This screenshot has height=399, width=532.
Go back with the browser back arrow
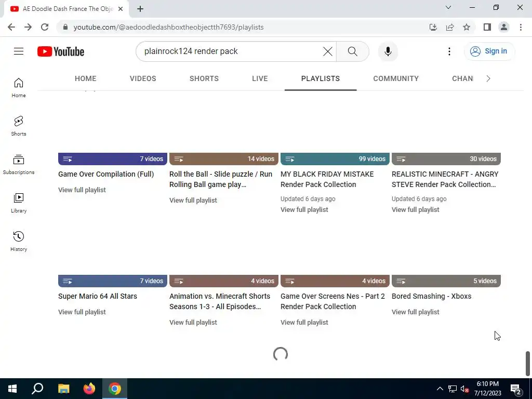tap(11, 27)
